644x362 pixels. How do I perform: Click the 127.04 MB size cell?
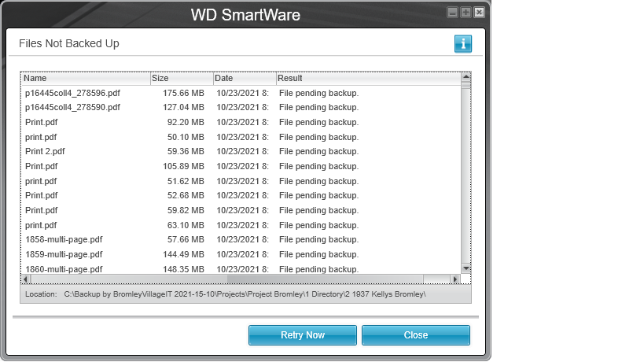click(183, 107)
